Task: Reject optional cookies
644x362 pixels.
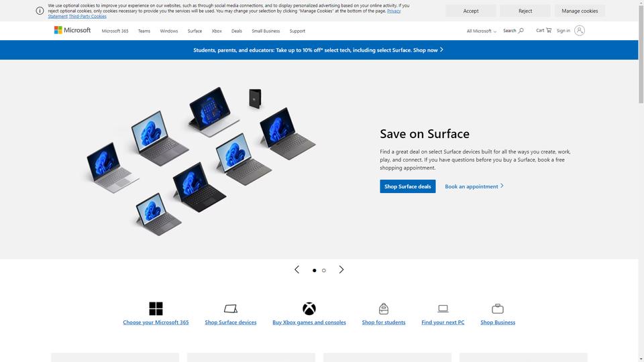Action: (x=525, y=11)
